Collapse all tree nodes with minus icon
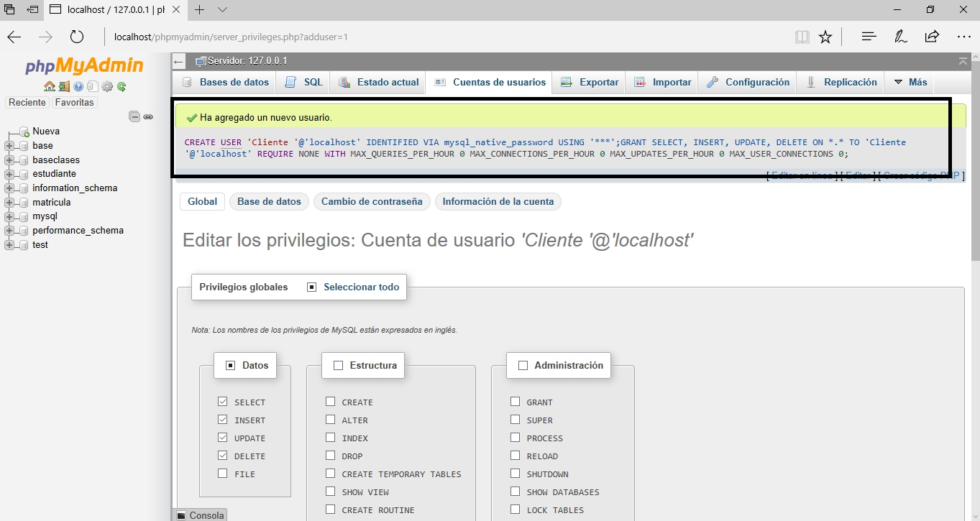The width and height of the screenshot is (980, 521). point(134,116)
